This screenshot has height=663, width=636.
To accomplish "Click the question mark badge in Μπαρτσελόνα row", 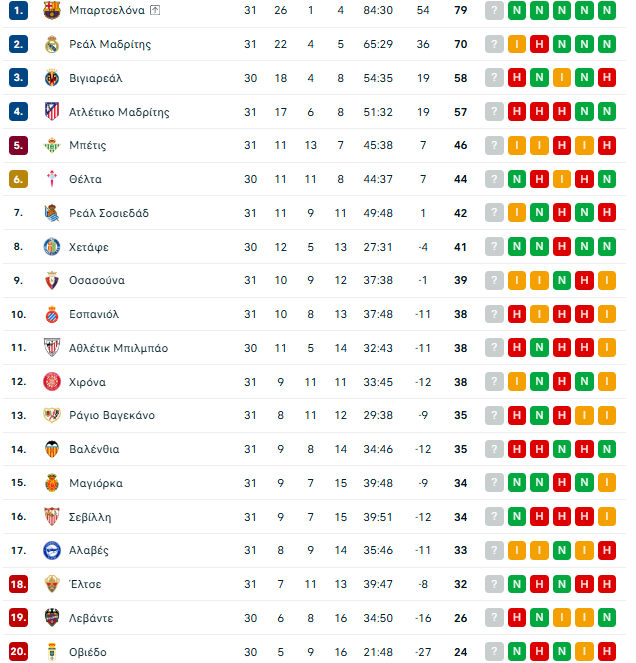I will click(493, 10).
